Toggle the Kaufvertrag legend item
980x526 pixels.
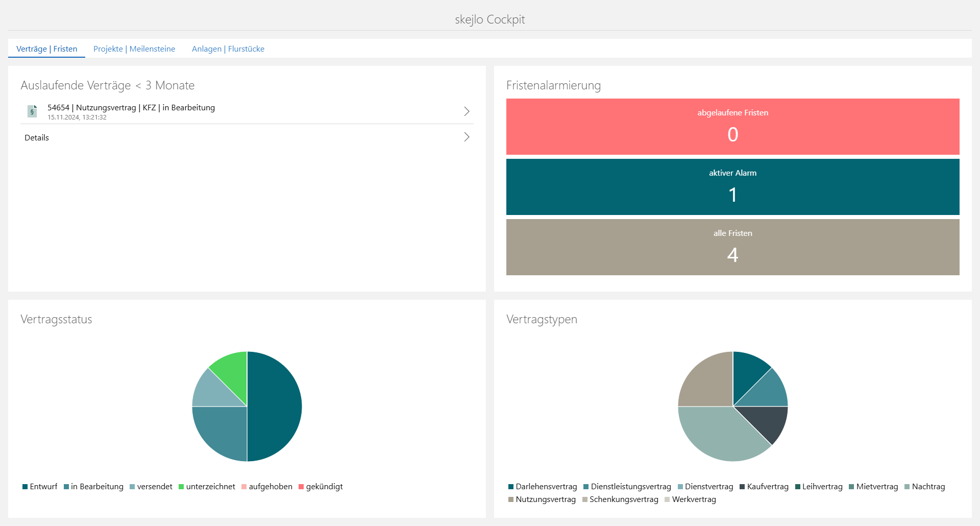coord(764,487)
